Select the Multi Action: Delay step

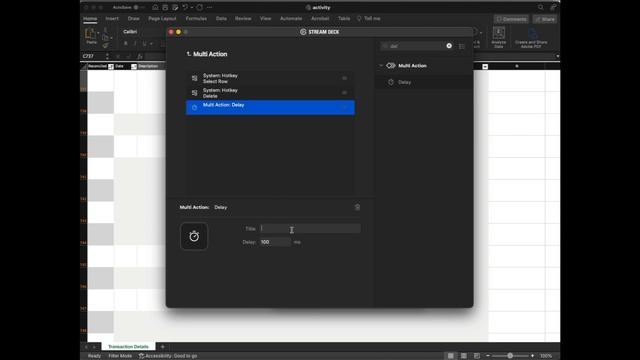click(270, 107)
